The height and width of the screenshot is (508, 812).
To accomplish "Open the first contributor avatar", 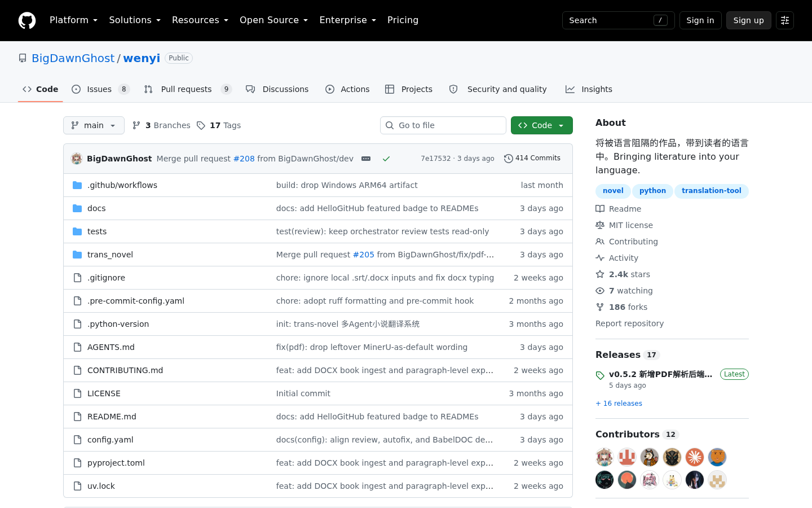I will [x=604, y=457].
